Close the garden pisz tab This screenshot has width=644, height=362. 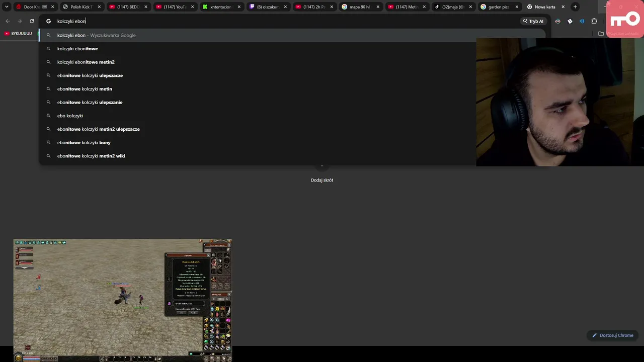(517, 7)
